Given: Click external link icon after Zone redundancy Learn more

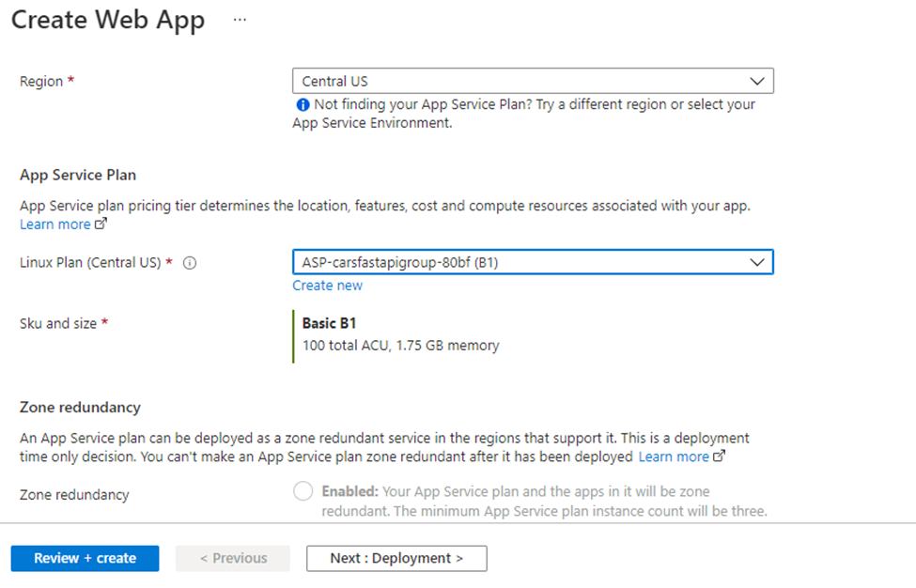Looking at the screenshot, I should [x=719, y=456].
